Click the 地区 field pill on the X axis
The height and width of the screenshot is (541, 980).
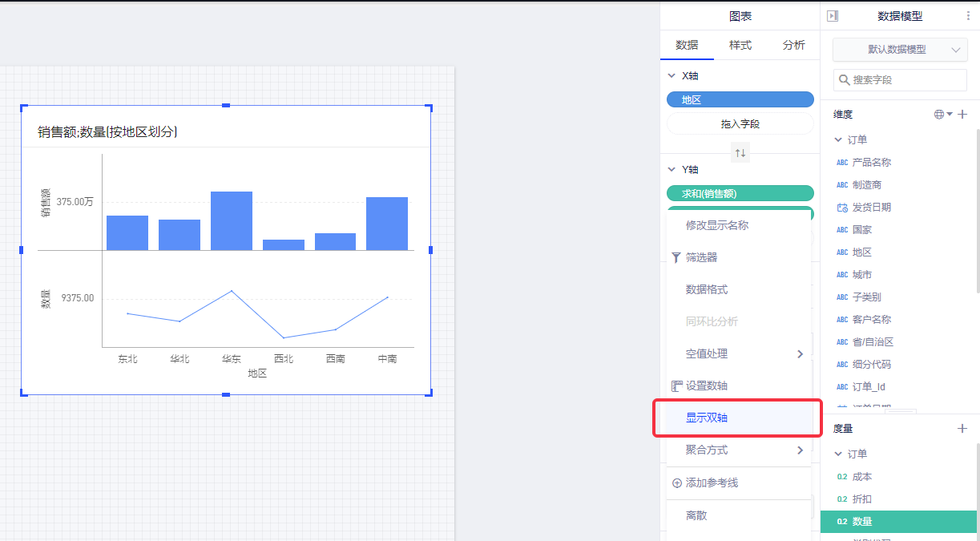[740, 99]
